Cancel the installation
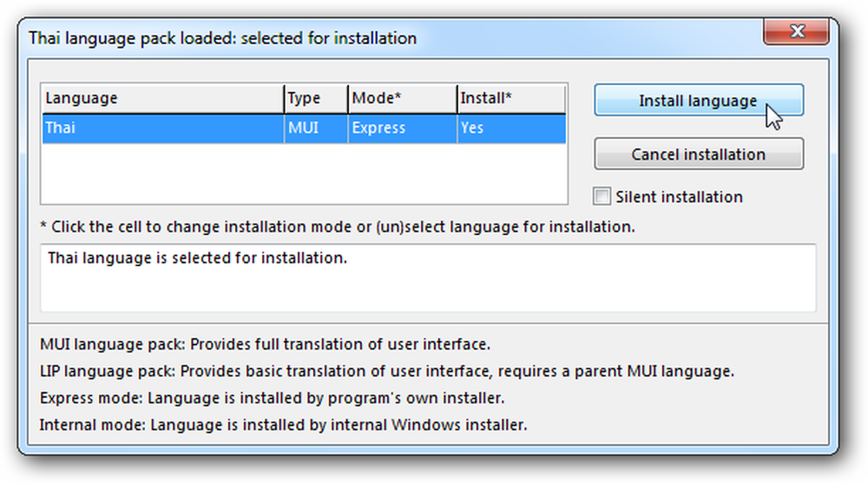This screenshot has width=868, height=484. (699, 154)
